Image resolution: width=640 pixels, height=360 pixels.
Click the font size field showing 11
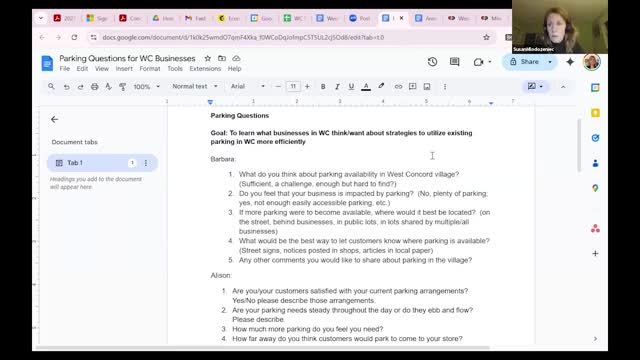pos(293,87)
